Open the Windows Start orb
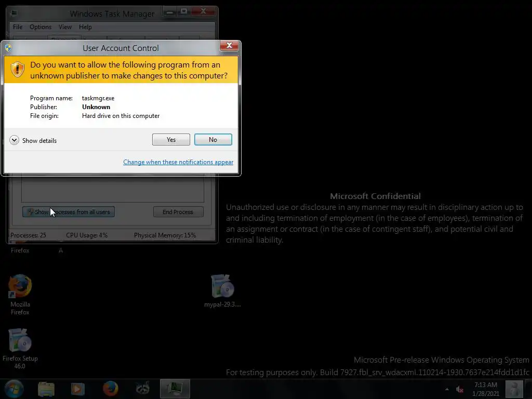The width and height of the screenshot is (532, 399). 14,389
